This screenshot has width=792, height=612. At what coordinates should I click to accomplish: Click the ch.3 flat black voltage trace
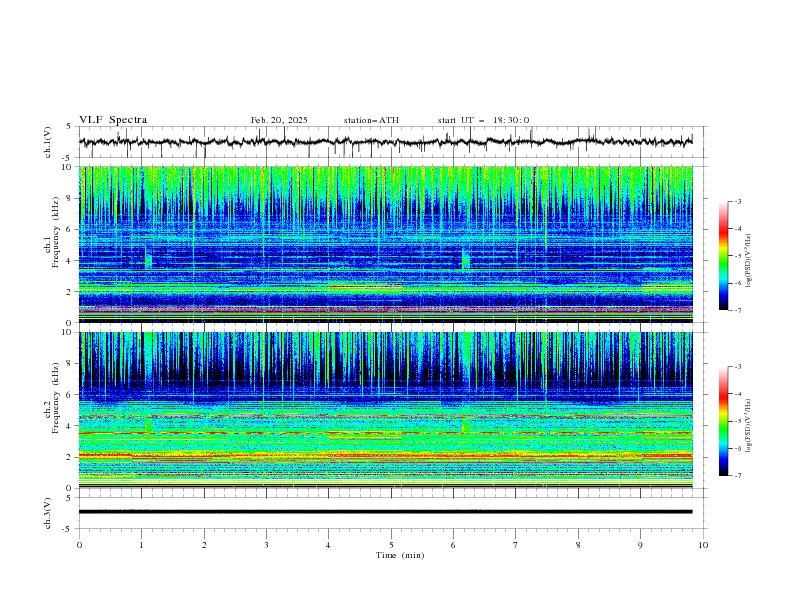tap(385, 512)
